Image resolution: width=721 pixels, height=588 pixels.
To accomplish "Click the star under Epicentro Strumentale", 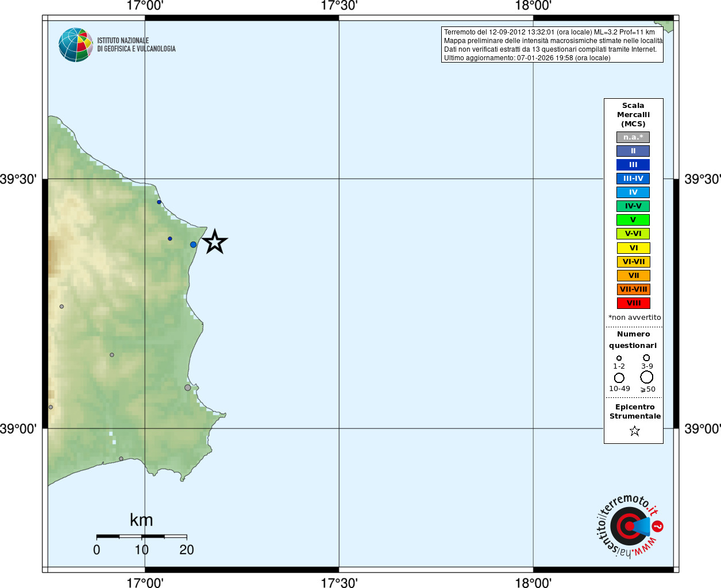I will (x=634, y=431).
